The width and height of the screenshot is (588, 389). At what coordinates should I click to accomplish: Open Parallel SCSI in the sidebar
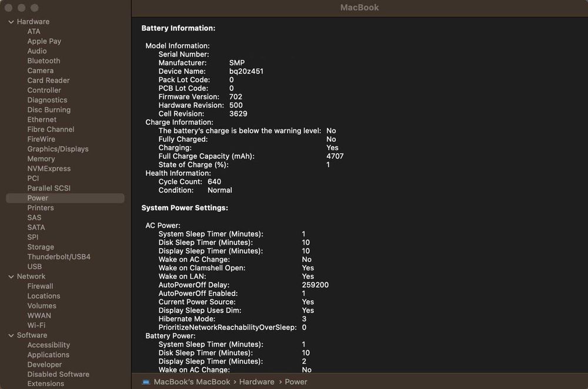[x=49, y=188]
